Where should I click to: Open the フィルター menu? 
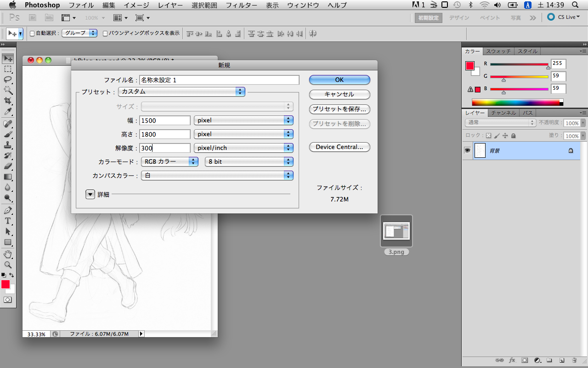241,5
